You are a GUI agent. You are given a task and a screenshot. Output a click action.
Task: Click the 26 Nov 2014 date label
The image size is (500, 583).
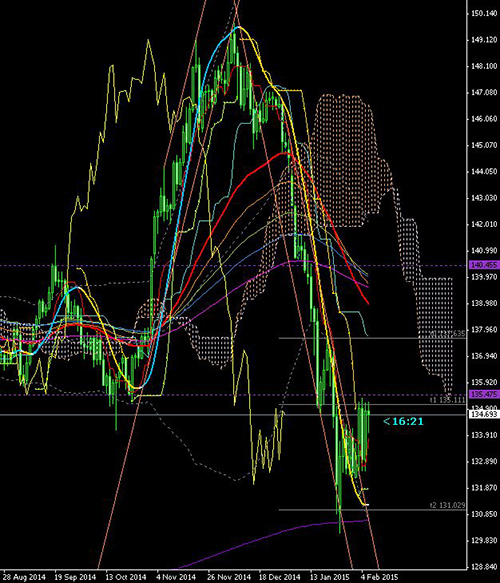(229, 577)
